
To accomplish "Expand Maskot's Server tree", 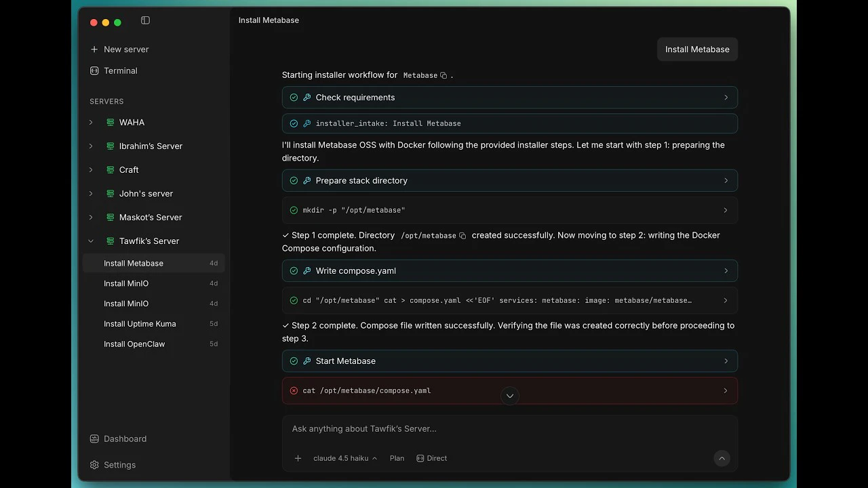I will click(x=91, y=218).
